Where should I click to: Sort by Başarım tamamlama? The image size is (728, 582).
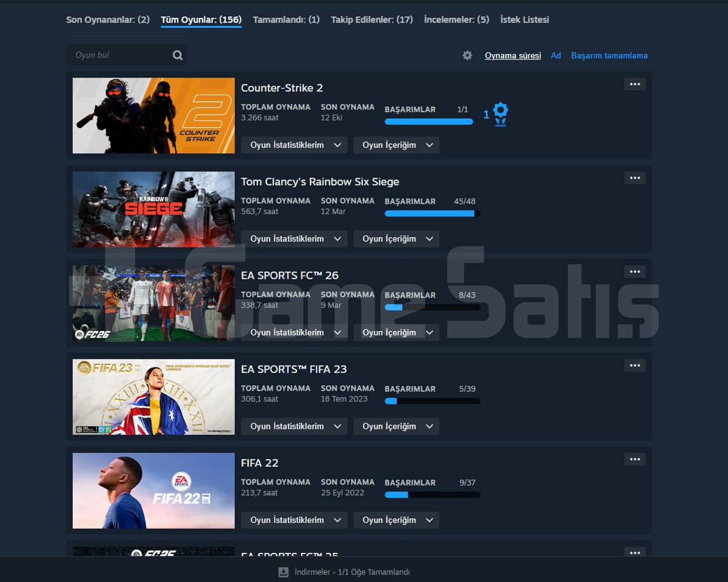609,55
